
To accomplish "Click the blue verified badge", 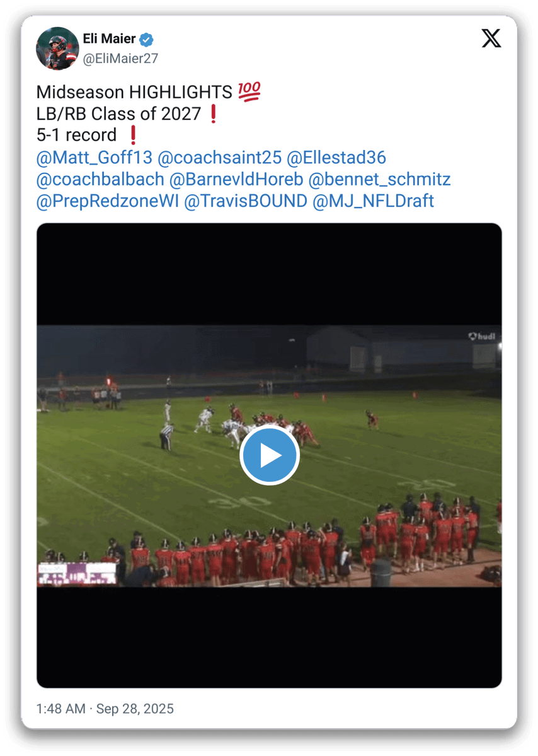I will pyautogui.click(x=146, y=39).
